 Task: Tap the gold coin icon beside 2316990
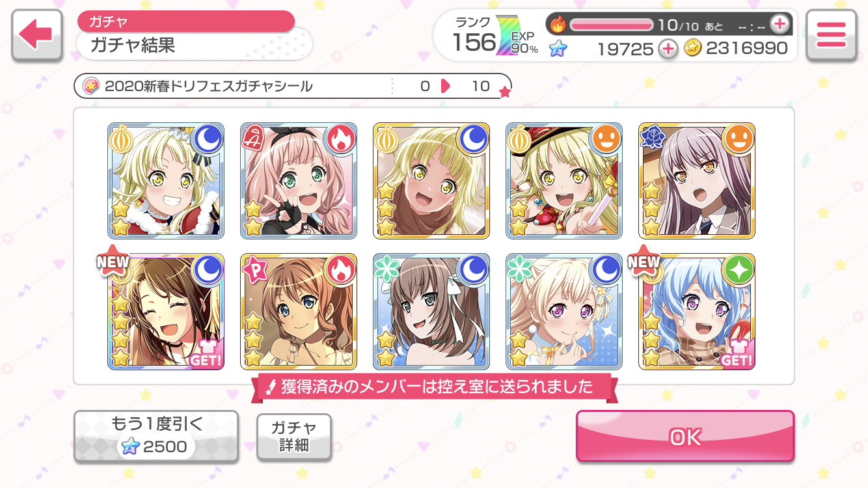click(693, 48)
